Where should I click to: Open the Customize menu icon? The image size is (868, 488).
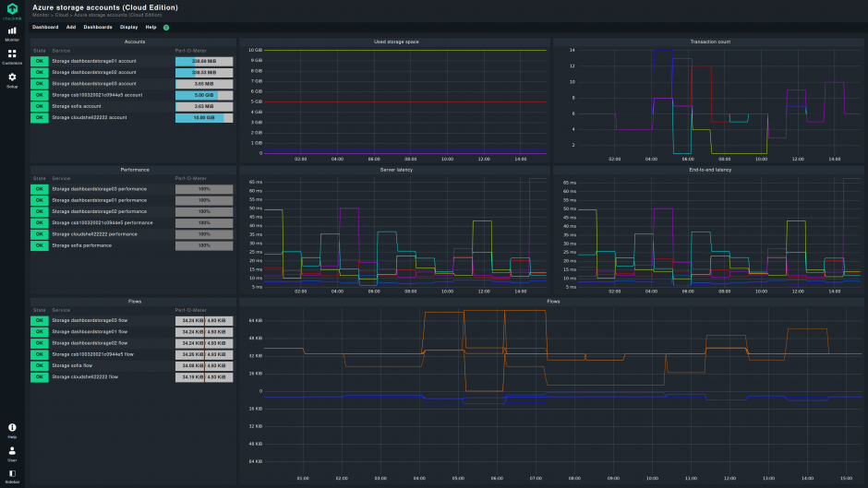point(12,56)
